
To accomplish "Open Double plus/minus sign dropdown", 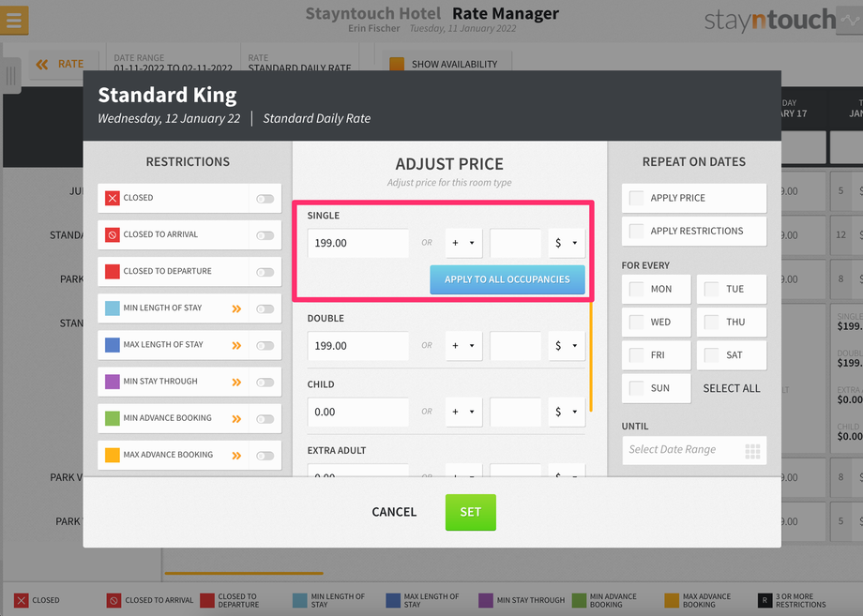I will (463, 346).
